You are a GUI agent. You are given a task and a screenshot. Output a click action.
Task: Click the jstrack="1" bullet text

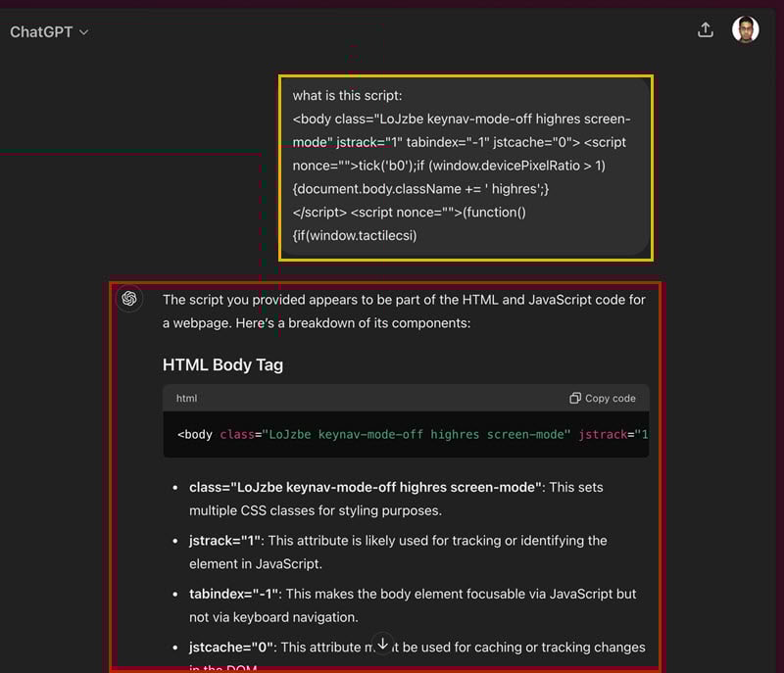398,553
